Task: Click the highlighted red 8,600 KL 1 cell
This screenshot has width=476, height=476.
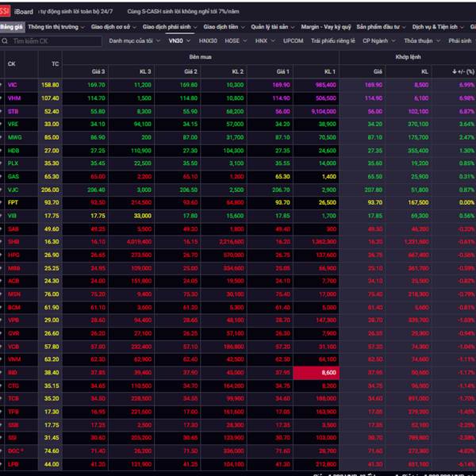Action: coord(316,371)
